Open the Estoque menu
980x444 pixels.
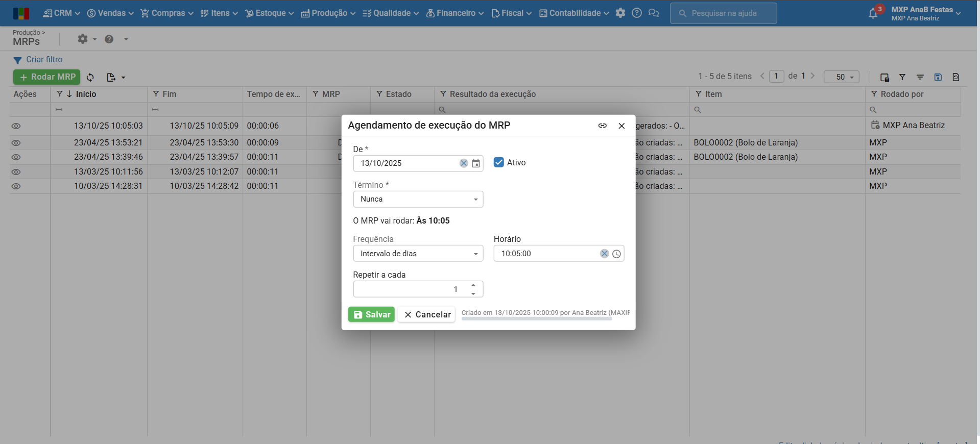(269, 13)
